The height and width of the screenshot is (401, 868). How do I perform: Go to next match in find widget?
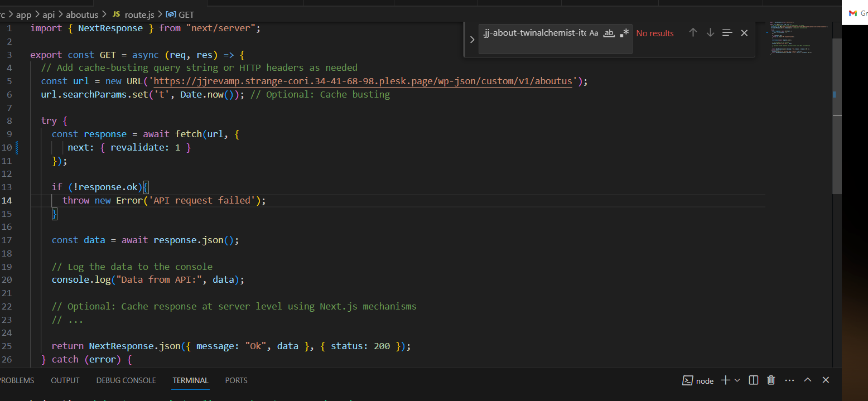click(710, 33)
